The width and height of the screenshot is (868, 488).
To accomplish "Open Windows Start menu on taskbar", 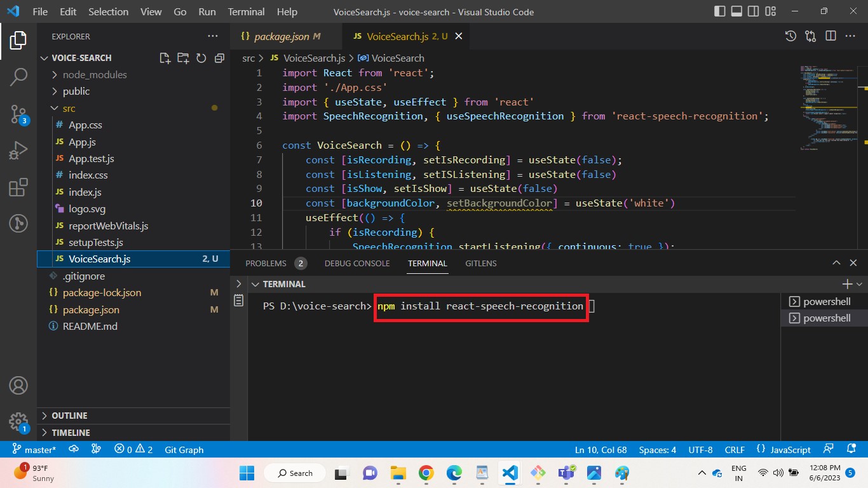I will click(247, 473).
